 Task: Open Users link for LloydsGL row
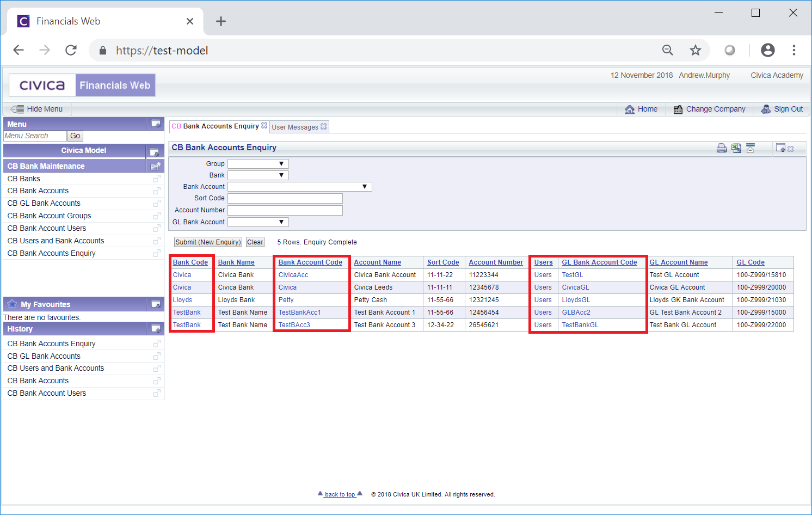tap(543, 300)
